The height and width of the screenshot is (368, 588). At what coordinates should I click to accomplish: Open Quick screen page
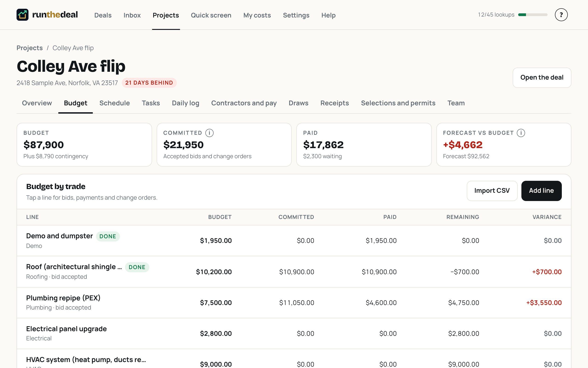[211, 15]
